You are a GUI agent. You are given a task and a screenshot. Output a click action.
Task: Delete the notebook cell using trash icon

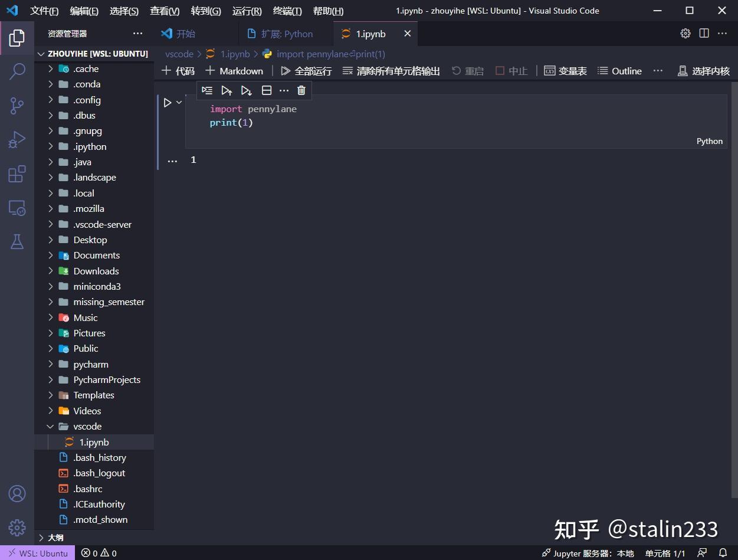point(301,90)
